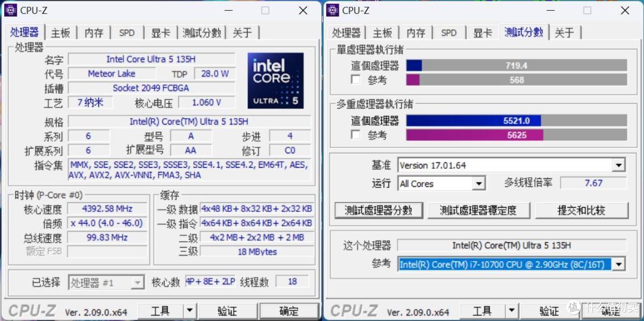Open 工具 dropdown arrow in left window
This screenshot has width=644, height=321.
pos(189,310)
